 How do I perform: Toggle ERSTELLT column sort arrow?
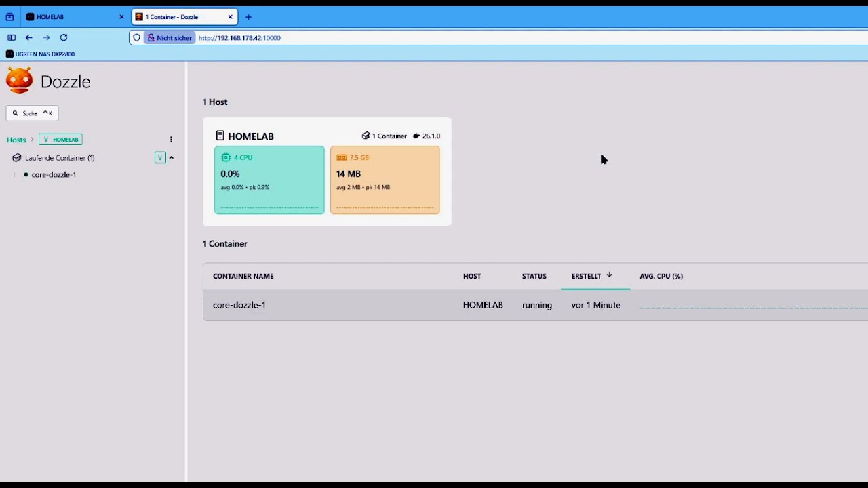pos(609,275)
